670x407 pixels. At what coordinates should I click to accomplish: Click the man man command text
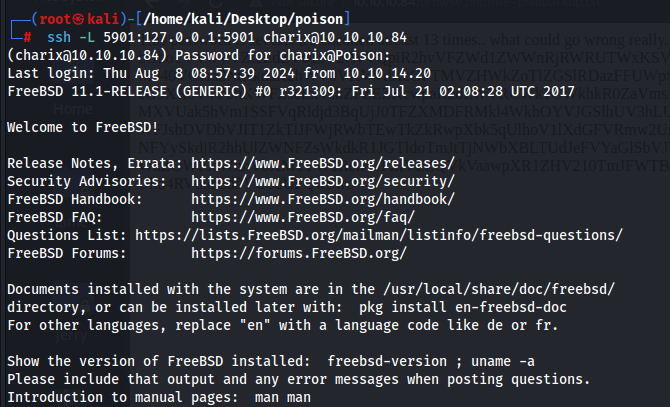click(283, 397)
